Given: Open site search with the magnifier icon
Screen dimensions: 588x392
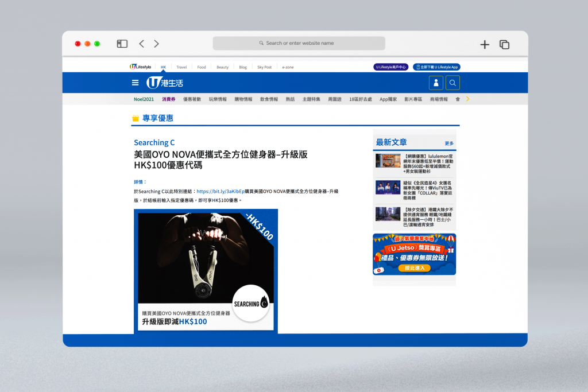Looking at the screenshot, I should 452,83.
